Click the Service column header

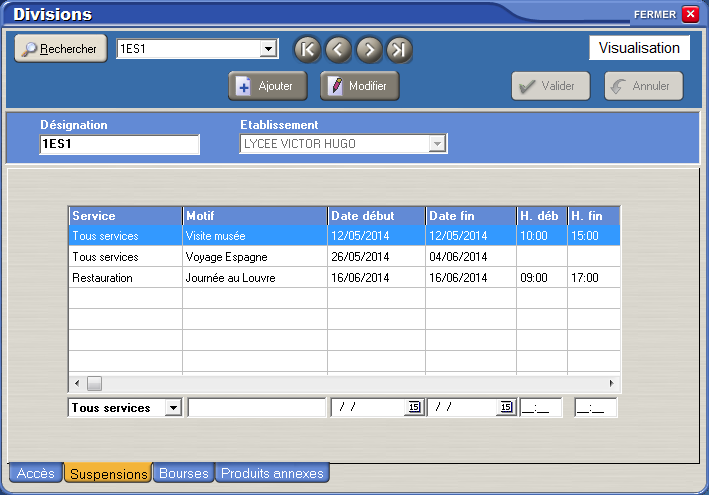[x=126, y=216]
